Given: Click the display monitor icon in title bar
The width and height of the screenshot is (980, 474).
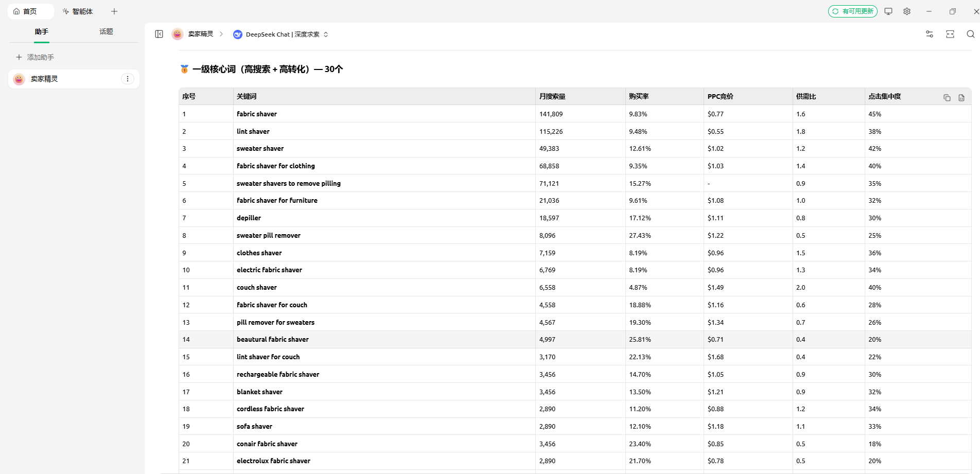Looking at the screenshot, I should point(888,11).
